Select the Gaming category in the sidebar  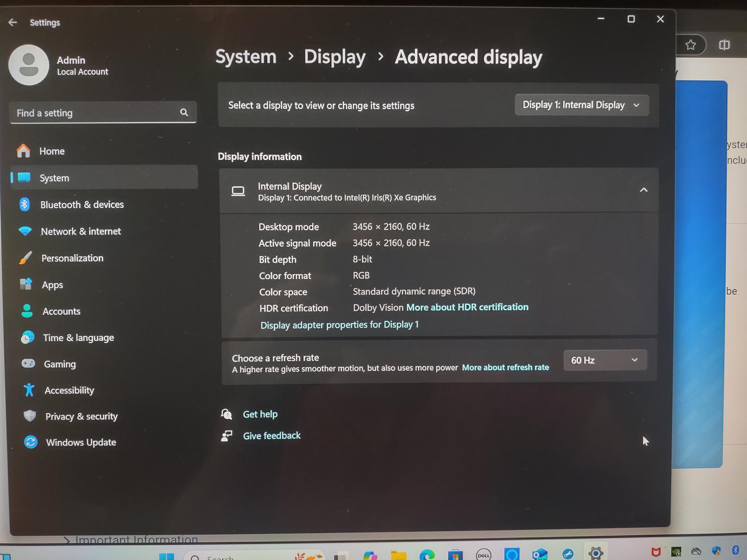[x=60, y=364]
